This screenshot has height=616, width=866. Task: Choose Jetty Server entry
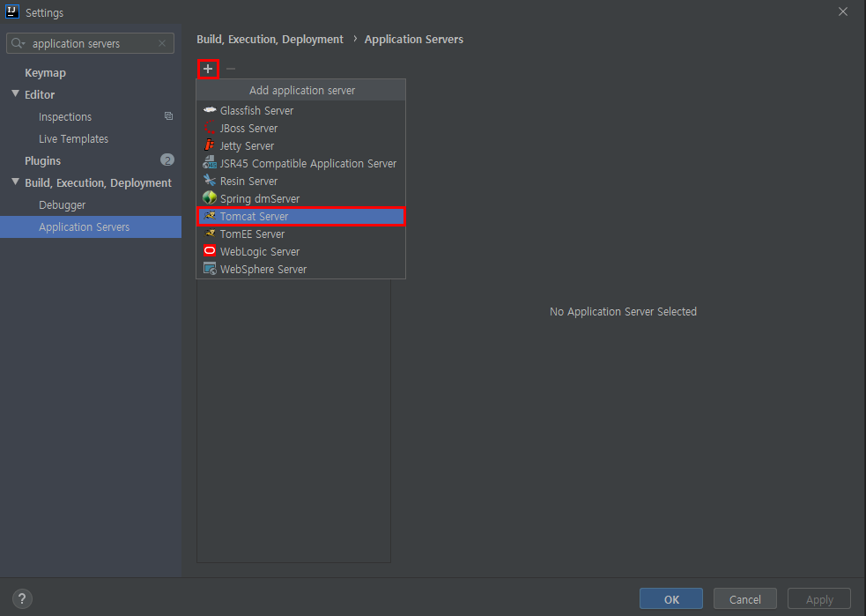point(301,146)
